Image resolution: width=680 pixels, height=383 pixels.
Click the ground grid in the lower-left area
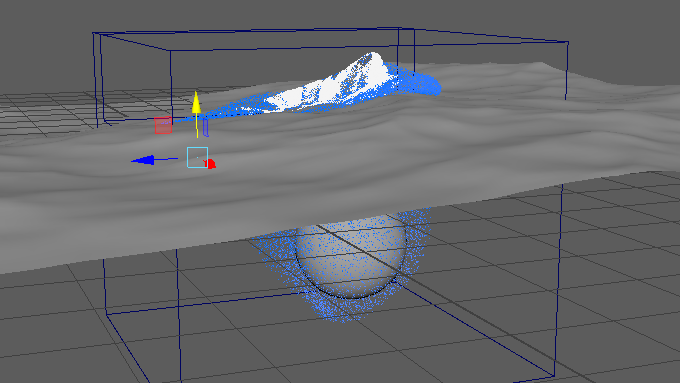[65, 330]
